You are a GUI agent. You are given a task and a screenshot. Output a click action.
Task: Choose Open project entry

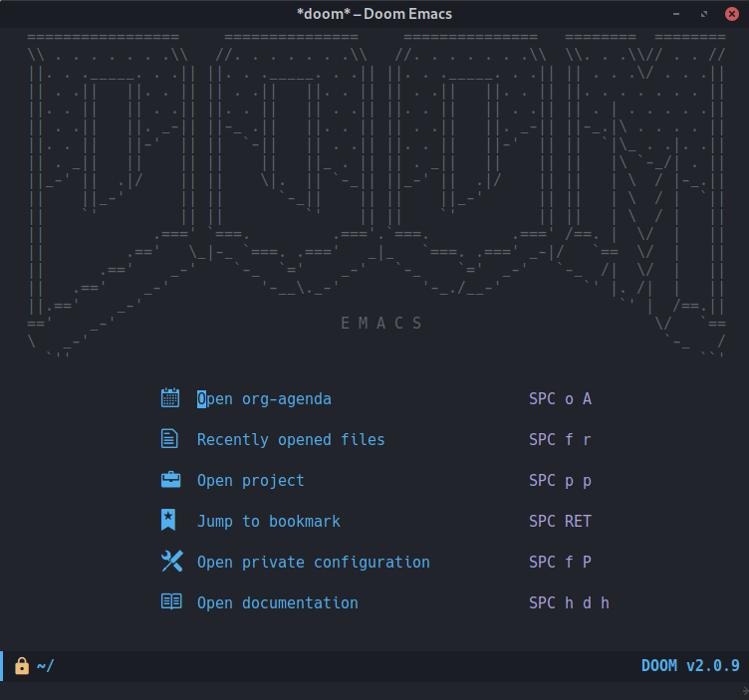coord(250,480)
